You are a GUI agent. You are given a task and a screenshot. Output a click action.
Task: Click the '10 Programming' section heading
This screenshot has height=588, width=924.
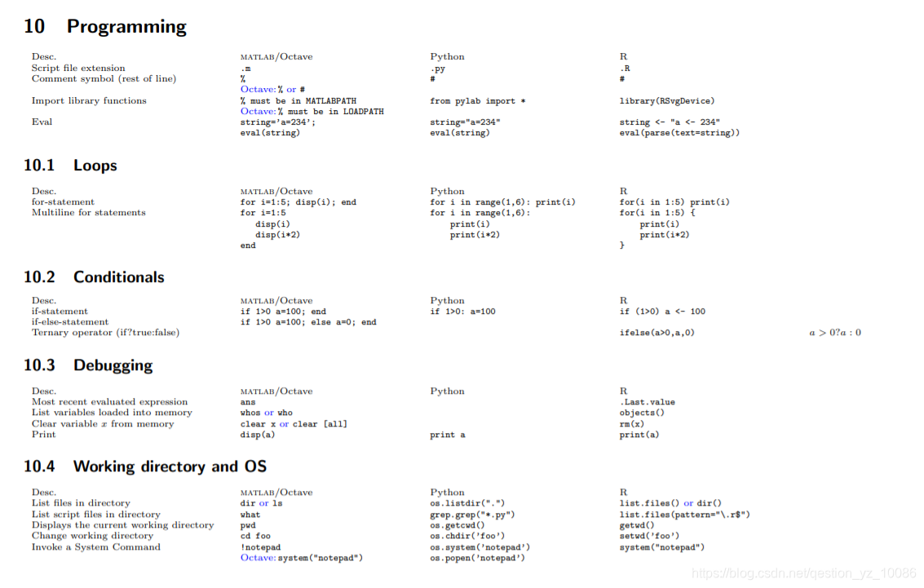pyautogui.click(x=105, y=27)
